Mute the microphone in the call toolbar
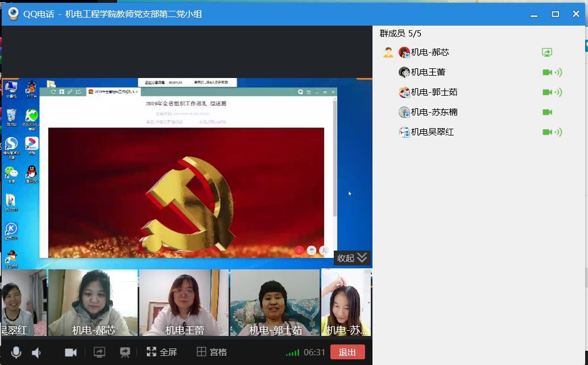 (x=16, y=352)
